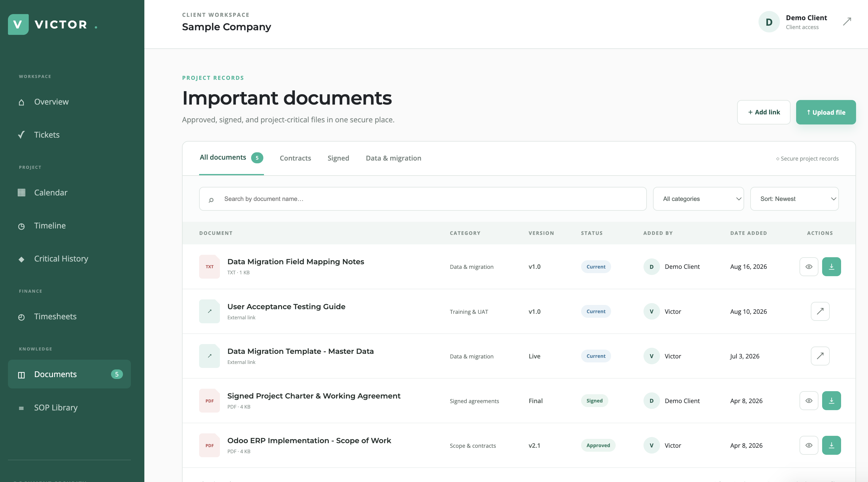This screenshot has height=482, width=868.
Task: Click link file icon of Data Migration Template
Action: (209, 356)
